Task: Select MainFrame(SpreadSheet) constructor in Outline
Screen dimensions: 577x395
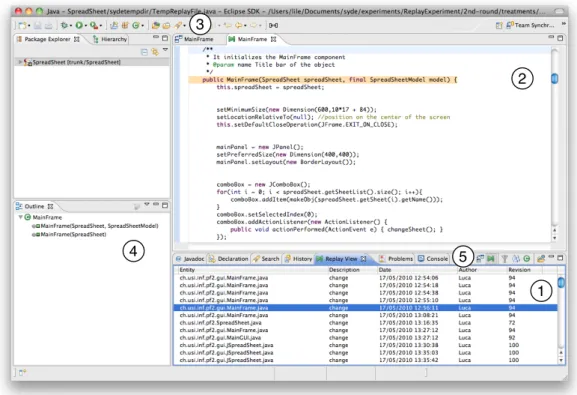Action: pyautogui.click(x=70, y=234)
